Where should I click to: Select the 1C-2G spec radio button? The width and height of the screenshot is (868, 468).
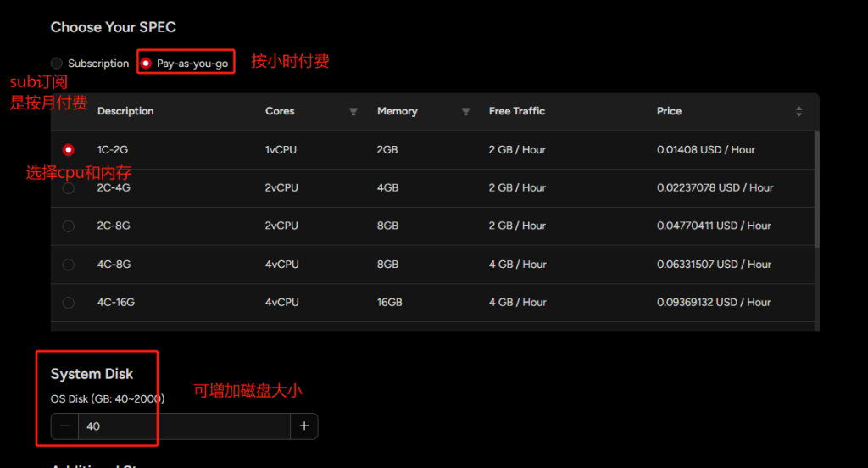tap(69, 150)
